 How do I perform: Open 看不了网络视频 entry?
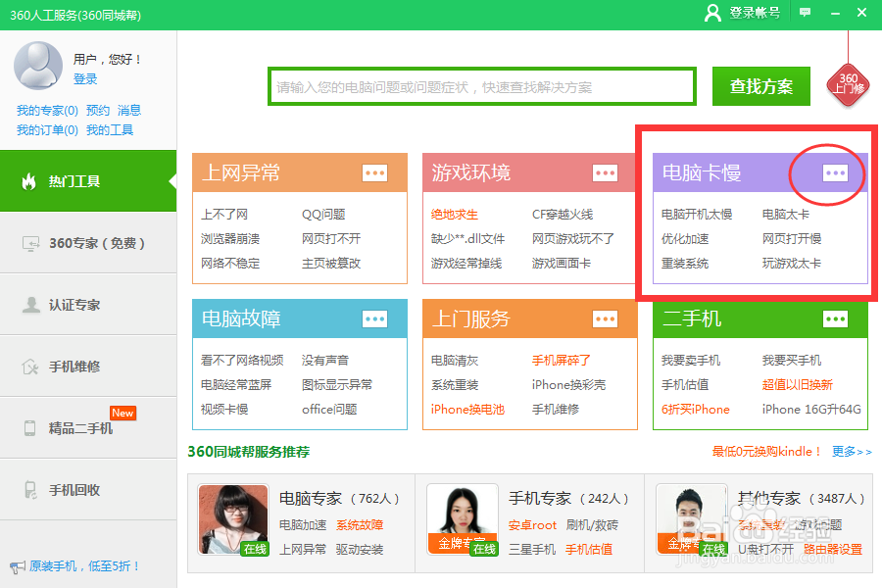coord(242,360)
